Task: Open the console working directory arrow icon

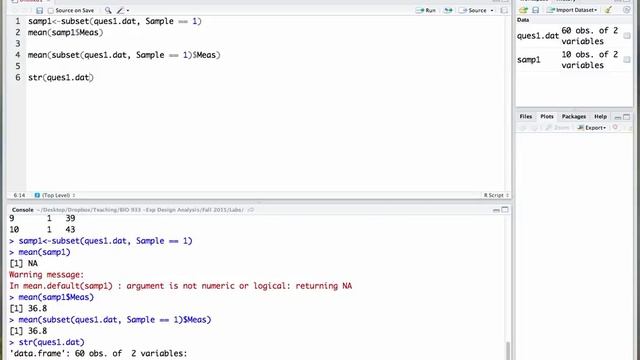Action: [251, 210]
